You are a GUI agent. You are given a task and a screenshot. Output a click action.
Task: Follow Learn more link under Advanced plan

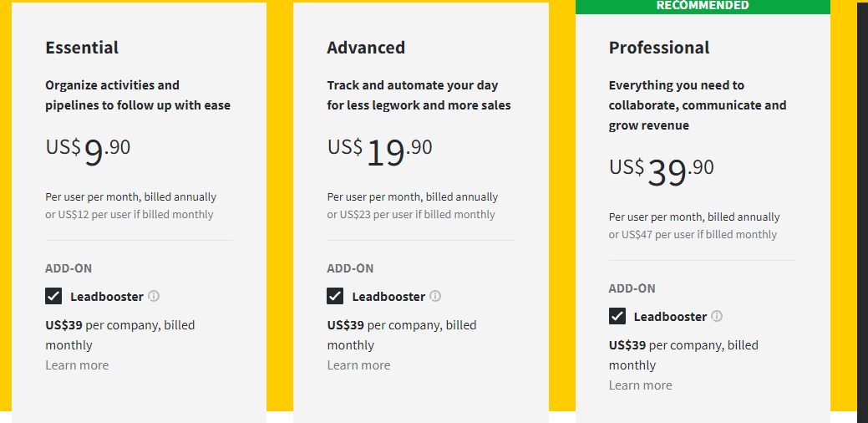(358, 364)
